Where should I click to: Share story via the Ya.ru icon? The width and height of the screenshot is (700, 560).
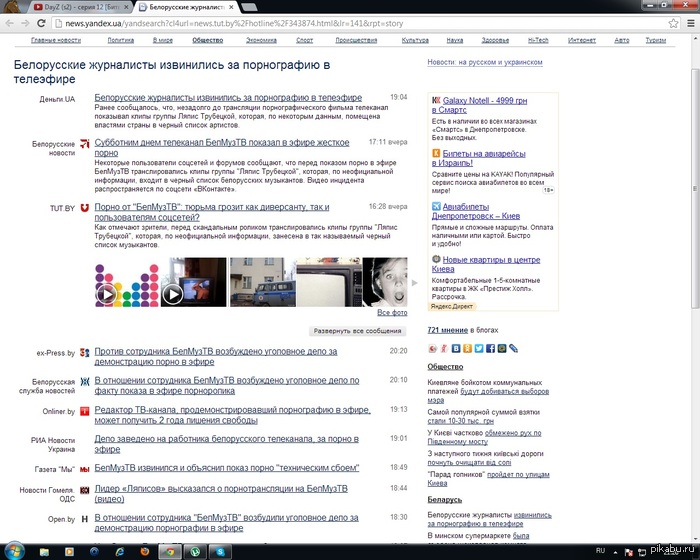[444, 348]
